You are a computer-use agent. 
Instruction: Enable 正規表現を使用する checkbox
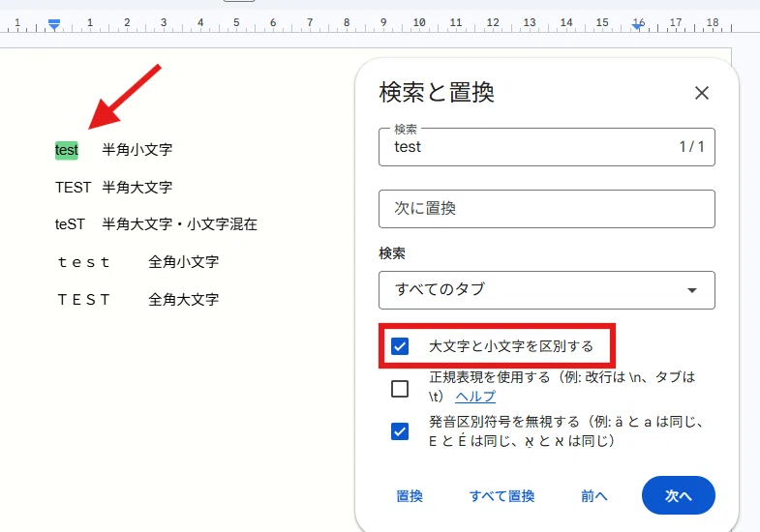[400, 388]
